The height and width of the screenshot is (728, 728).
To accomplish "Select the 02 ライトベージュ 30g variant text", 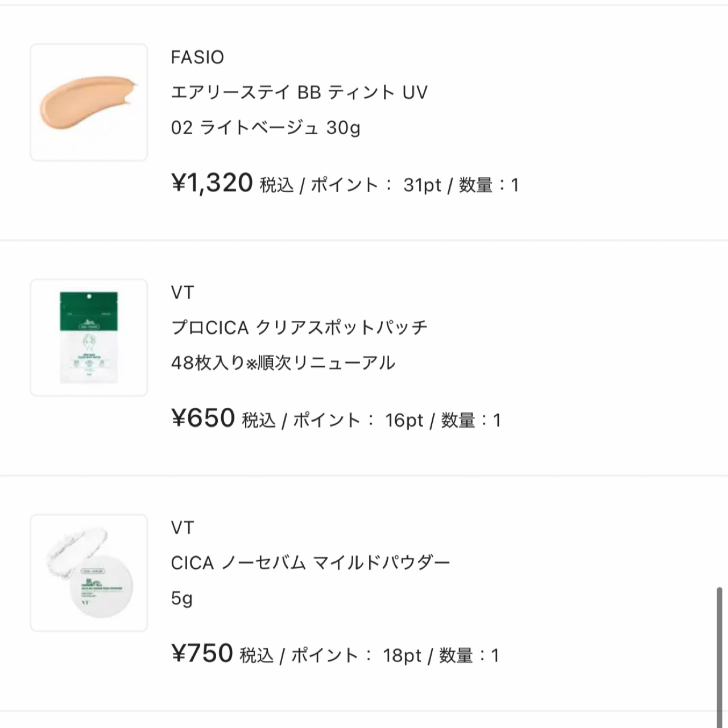I will coord(265,127).
